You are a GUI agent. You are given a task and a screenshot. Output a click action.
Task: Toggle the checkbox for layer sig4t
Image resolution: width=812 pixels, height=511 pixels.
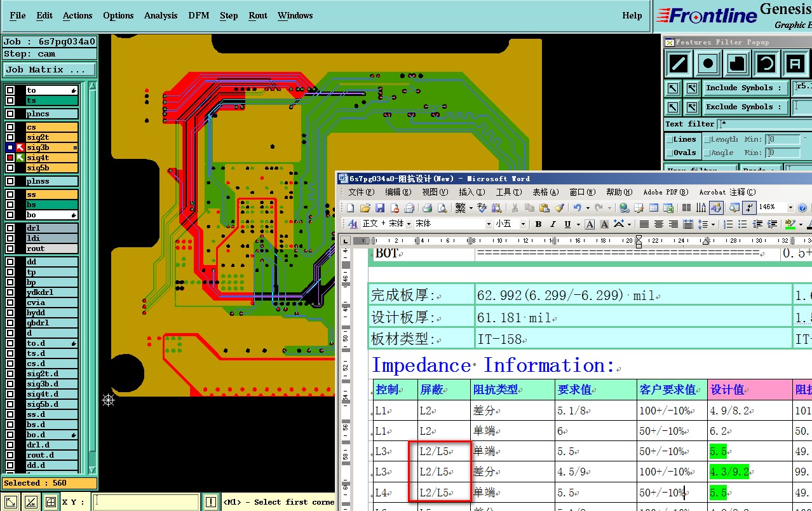coord(10,158)
